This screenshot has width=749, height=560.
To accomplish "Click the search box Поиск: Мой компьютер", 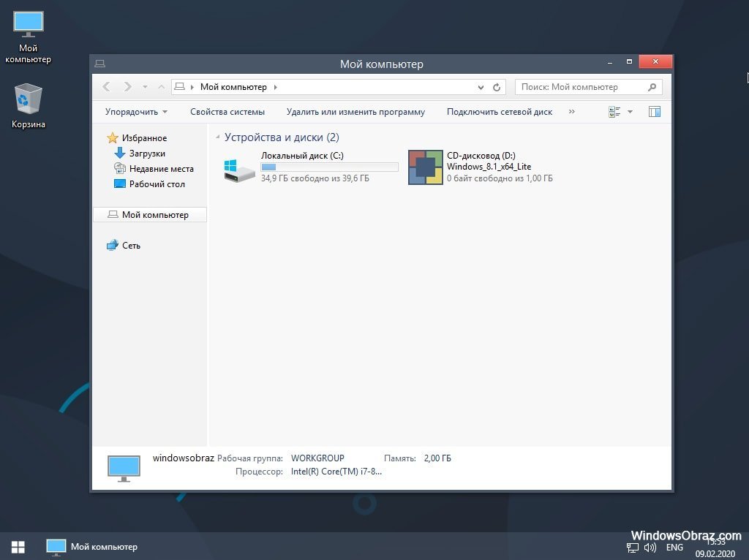I will [x=589, y=87].
